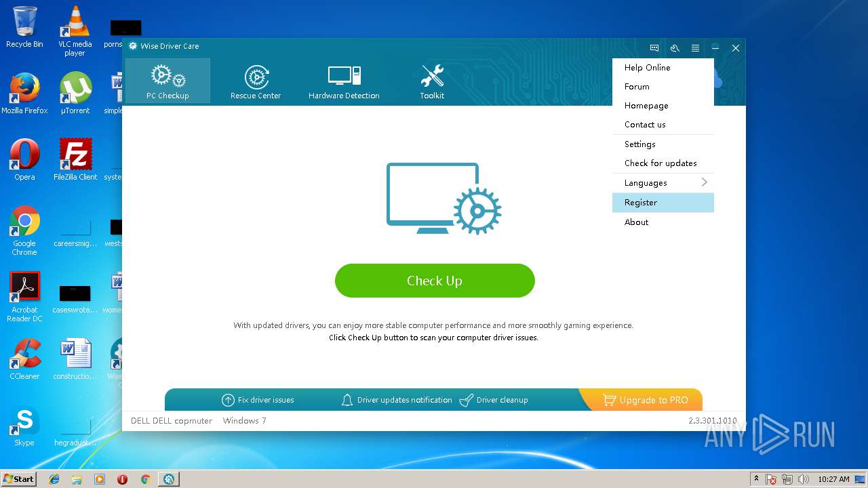The height and width of the screenshot is (488, 868).
Task: Switch to Rescue Center tab
Action: point(256,81)
